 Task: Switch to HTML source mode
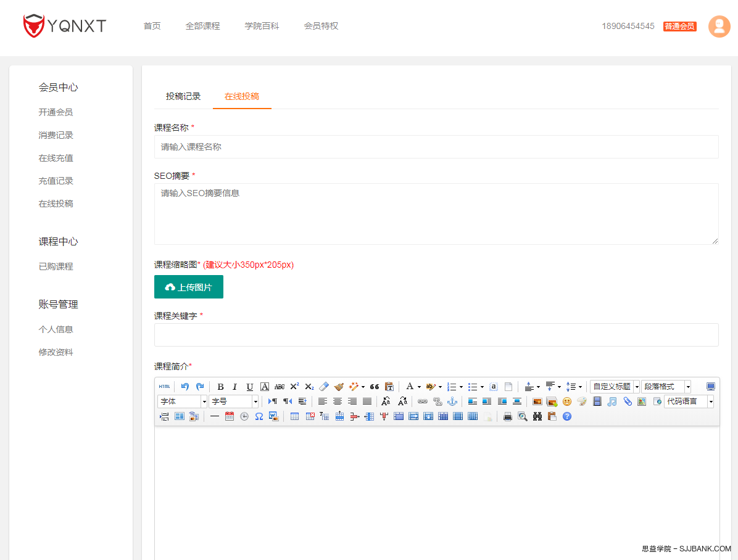[164, 387]
